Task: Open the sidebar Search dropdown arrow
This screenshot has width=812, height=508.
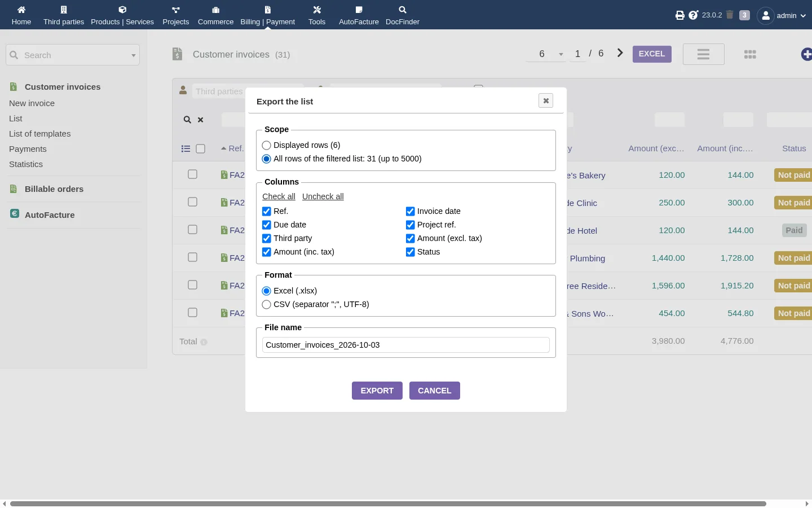Action: [x=134, y=55]
